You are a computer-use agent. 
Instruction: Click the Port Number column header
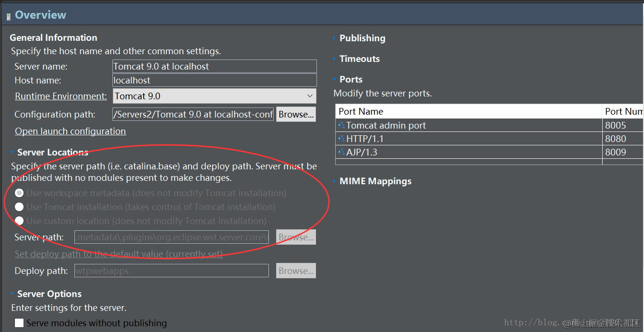(x=623, y=111)
